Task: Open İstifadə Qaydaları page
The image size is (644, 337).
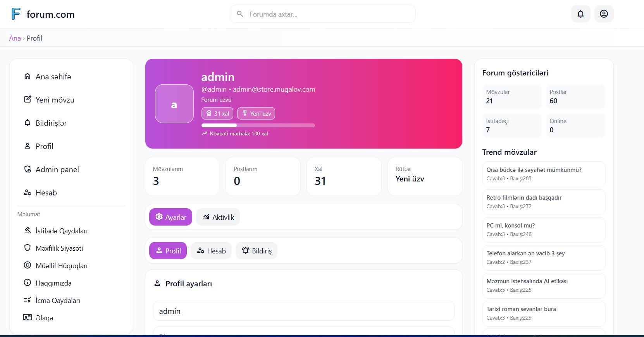Action: pos(61,231)
